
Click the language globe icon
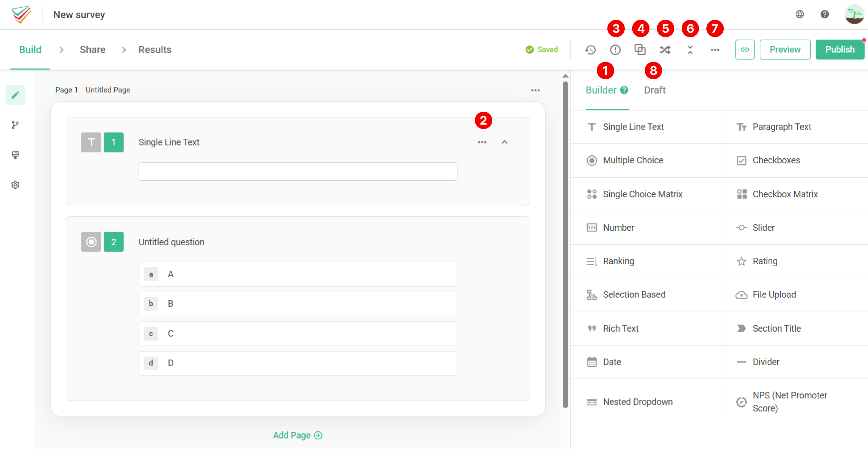(x=800, y=14)
